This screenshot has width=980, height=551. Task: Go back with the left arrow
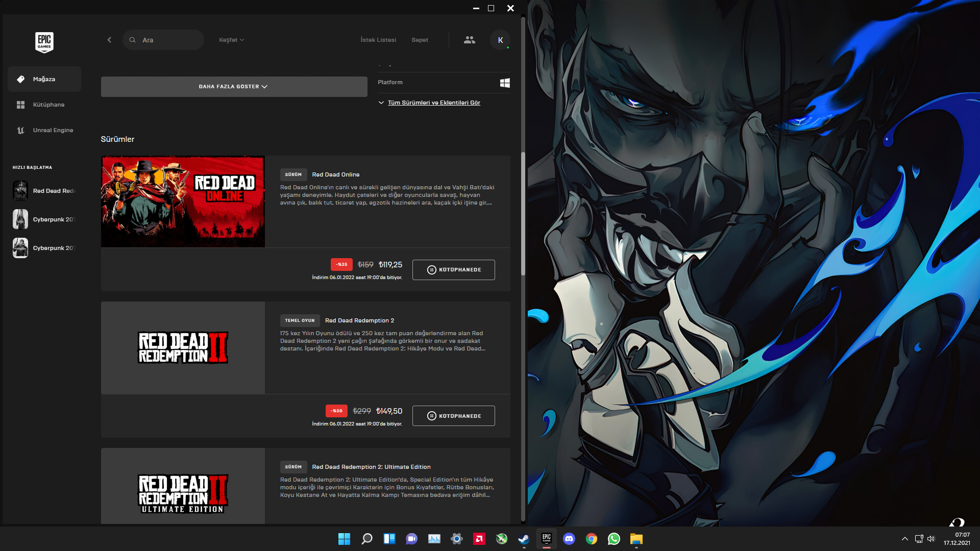[x=109, y=40]
